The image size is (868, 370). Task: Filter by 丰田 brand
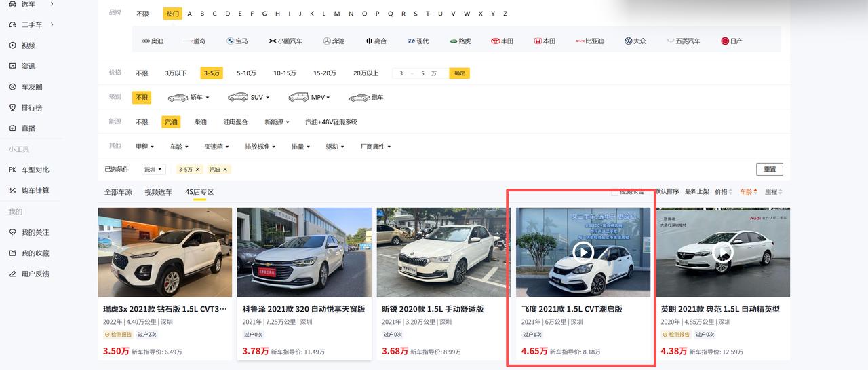[x=502, y=41]
